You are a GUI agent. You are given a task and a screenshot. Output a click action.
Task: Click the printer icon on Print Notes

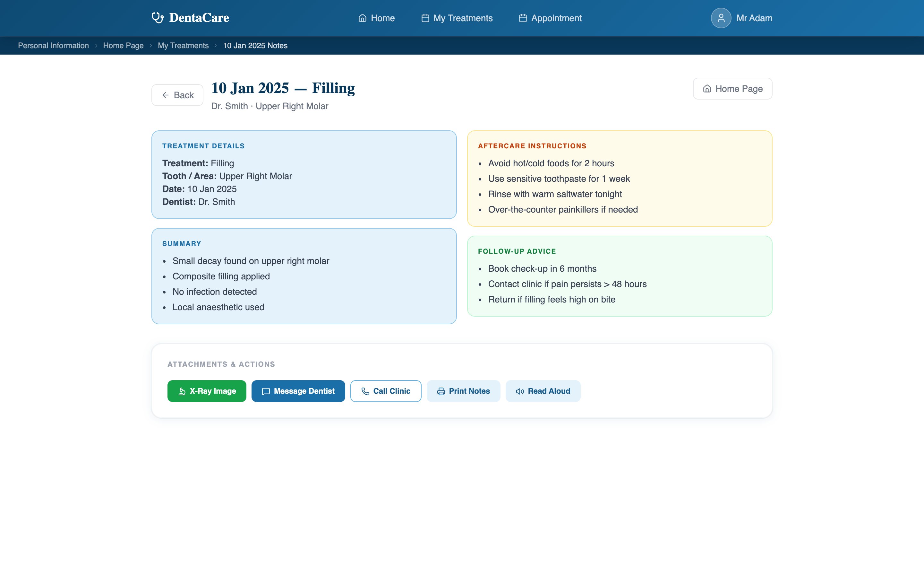click(441, 391)
